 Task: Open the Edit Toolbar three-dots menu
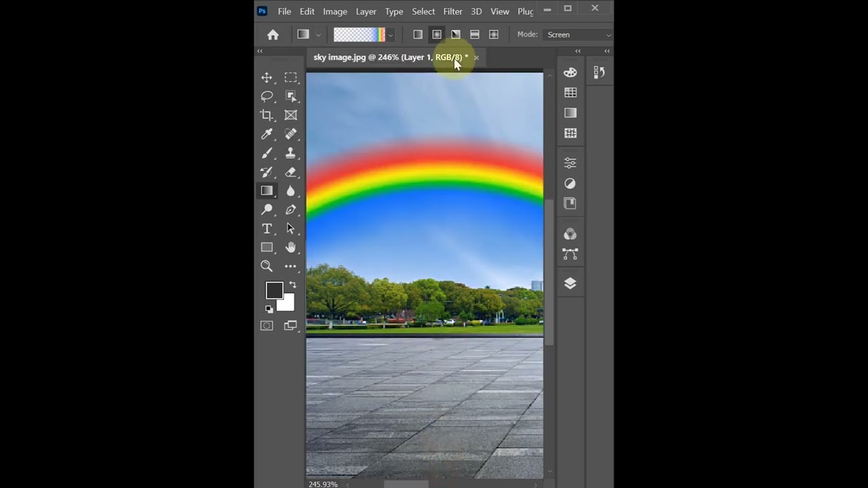[x=291, y=266]
